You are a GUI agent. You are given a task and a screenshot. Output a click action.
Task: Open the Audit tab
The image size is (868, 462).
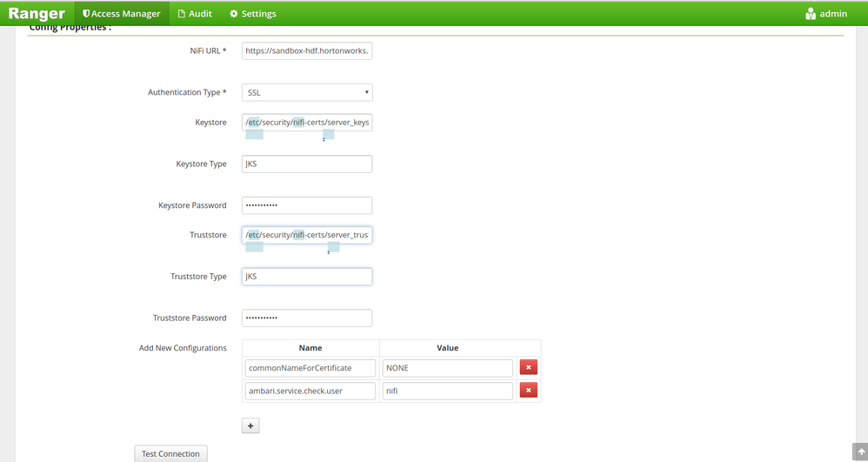pos(195,13)
